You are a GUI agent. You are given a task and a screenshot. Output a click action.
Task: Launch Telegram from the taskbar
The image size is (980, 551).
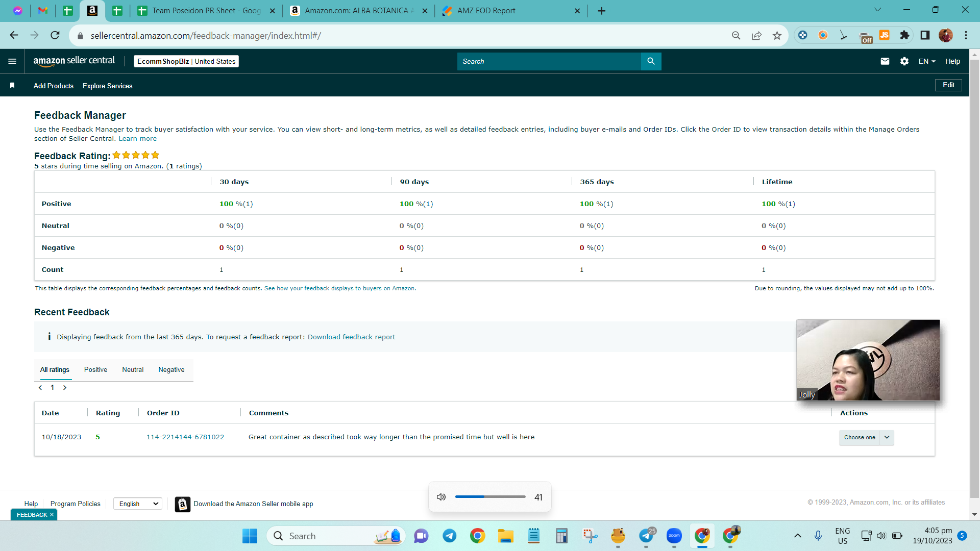[x=449, y=536]
